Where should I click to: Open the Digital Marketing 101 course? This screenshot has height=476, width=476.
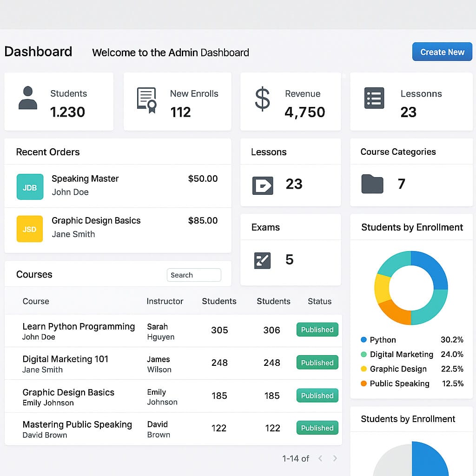(65, 359)
